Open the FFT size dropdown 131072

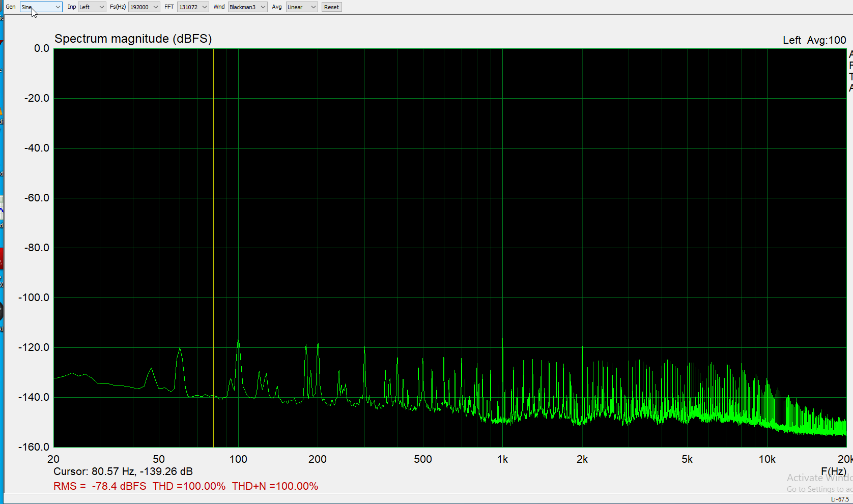[193, 7]
